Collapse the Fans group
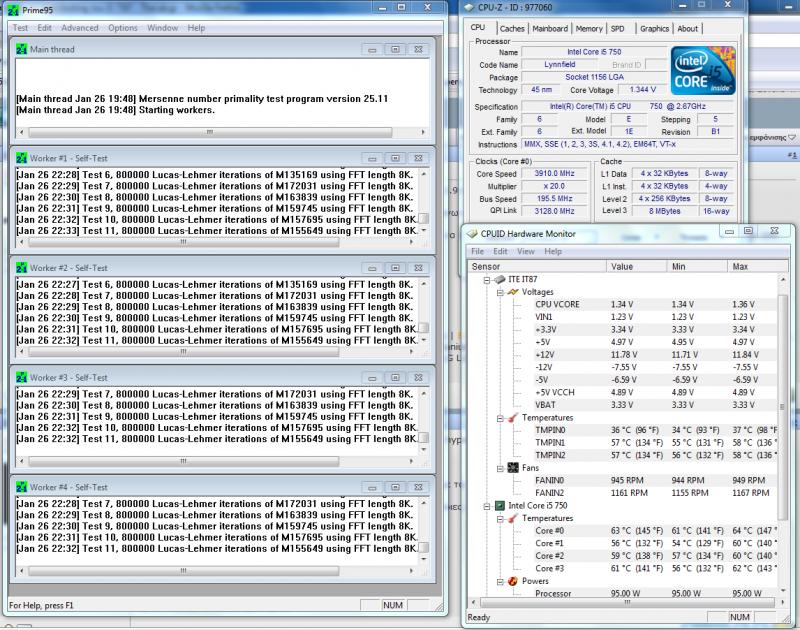 point(500,468)
